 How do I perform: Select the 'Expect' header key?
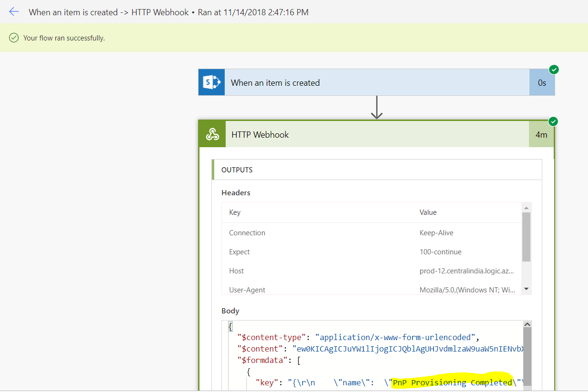[239, 252]
